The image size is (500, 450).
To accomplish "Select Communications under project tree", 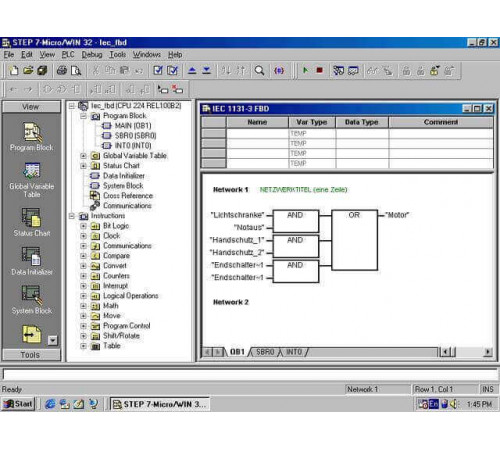I will (x=127, y=206).
